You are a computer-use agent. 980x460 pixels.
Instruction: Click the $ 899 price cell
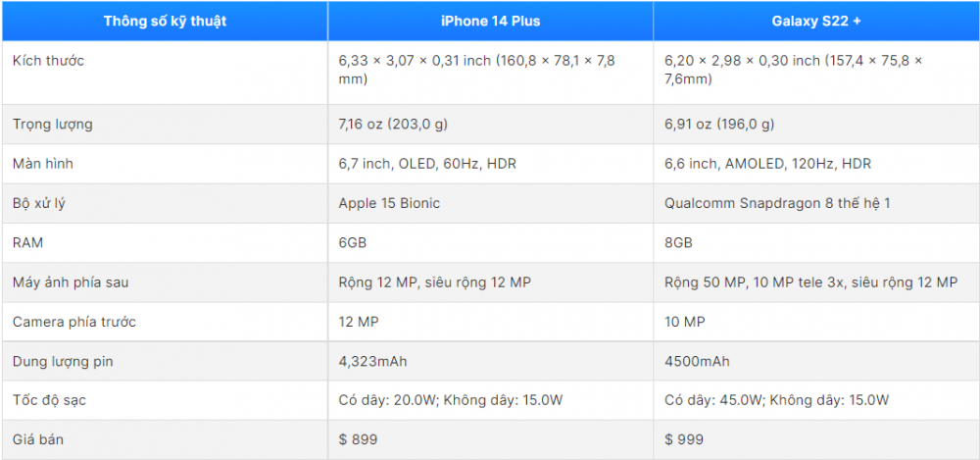click(358, 439)
